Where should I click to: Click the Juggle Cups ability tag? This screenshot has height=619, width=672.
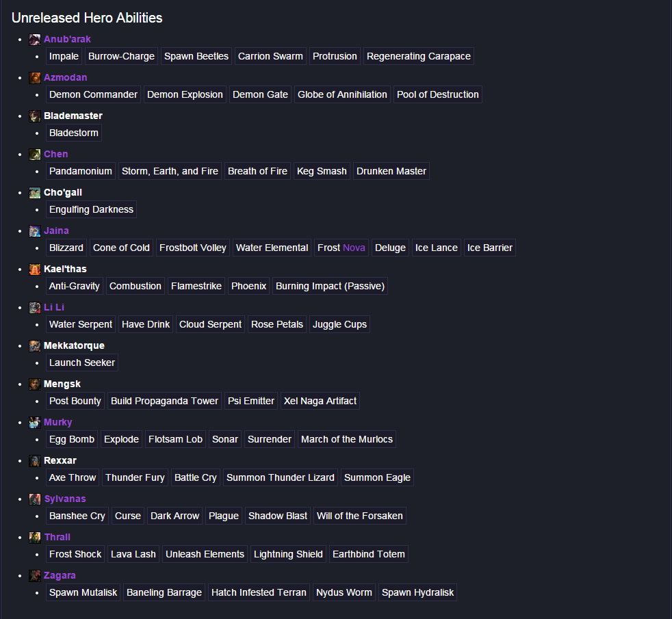(x=340, y=324)
